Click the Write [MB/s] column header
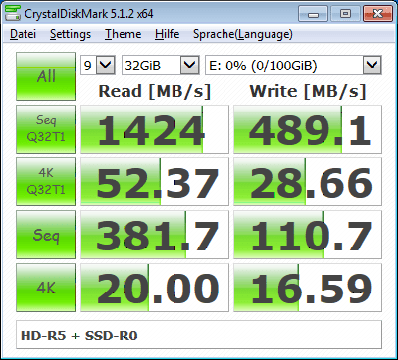The height and width of the screenshot is (360, 398). [308, 91]
